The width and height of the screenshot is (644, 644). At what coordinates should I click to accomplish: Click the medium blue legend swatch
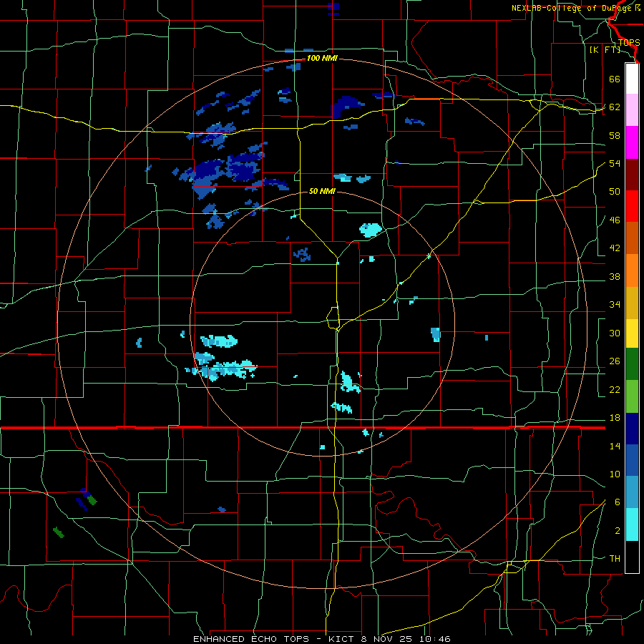(632, 460)
